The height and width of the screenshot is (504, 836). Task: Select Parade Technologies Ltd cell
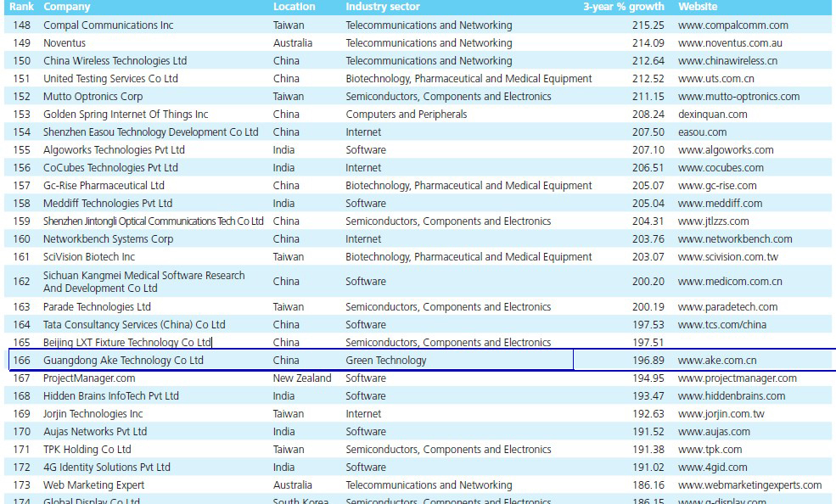[x=97, y=307]
